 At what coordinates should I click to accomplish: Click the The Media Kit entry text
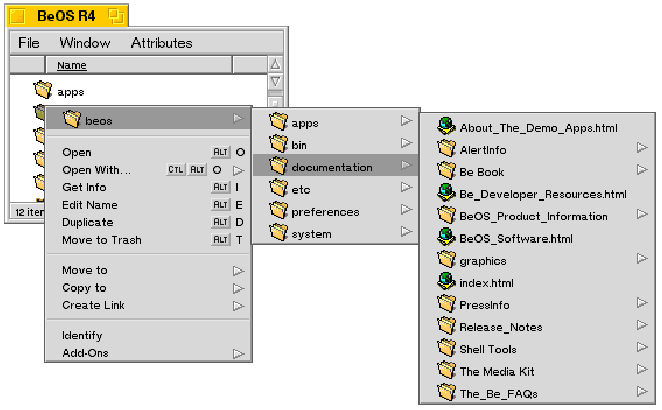(497, 372)
